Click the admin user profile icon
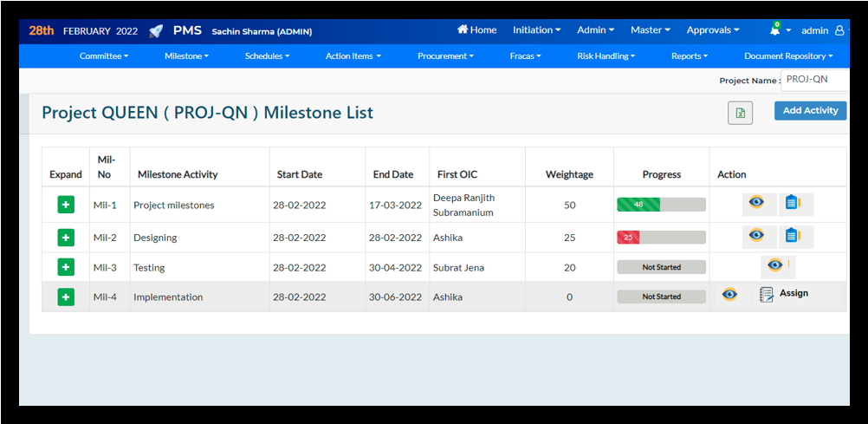Image resolution: width=868 pixels, height=424 pixels. 839,30
